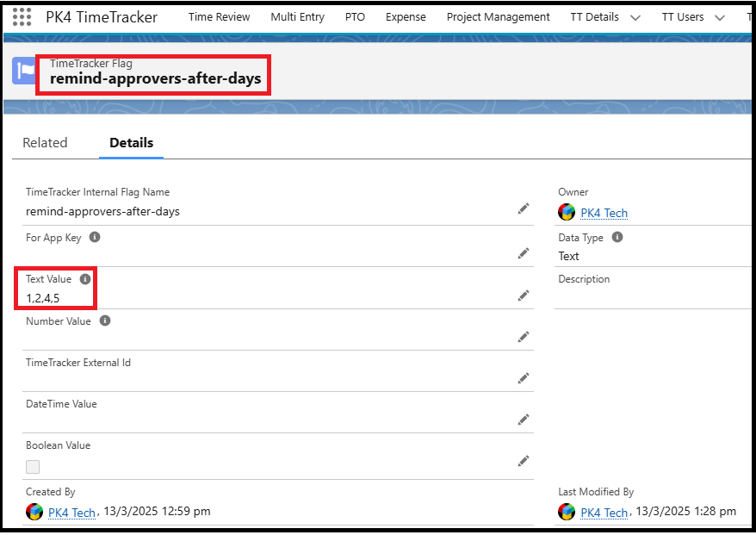Click the flag name value remind-approvers-after-days
756x535 pixels.
pyautogui.click(x=102, y=211)
